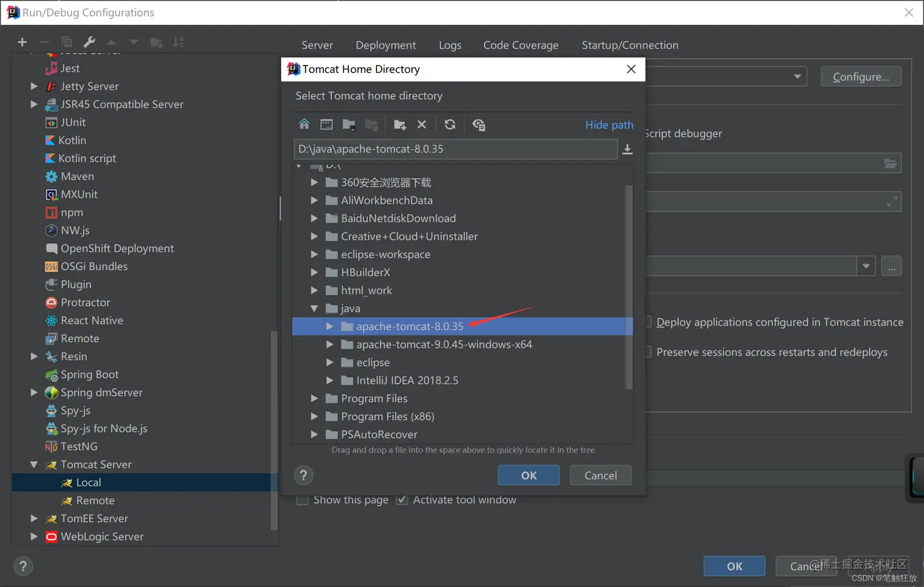The image size is (924, 587).
Task: Open help in Tomcat Home Directory dialog
Action: point(303,475)
